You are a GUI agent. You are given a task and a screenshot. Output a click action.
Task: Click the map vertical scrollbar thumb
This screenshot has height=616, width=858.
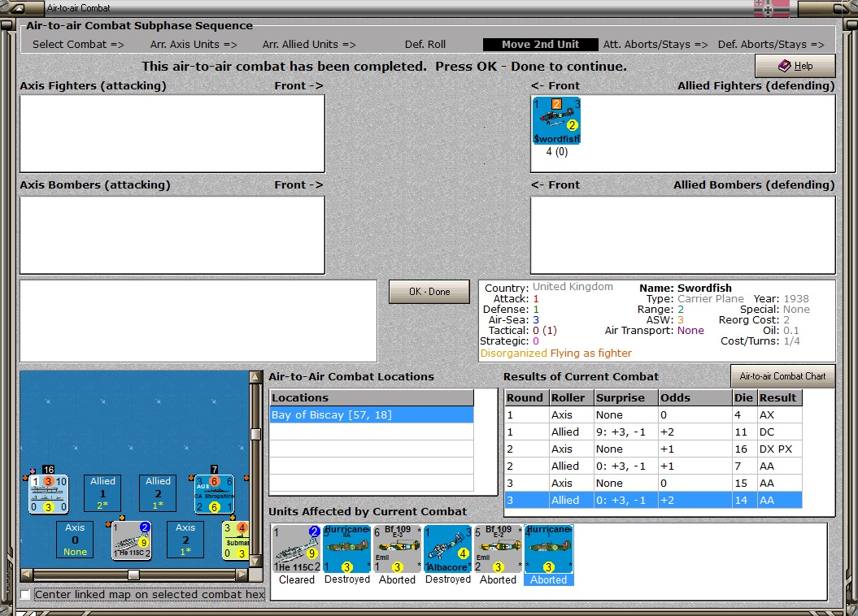(255, 434)
